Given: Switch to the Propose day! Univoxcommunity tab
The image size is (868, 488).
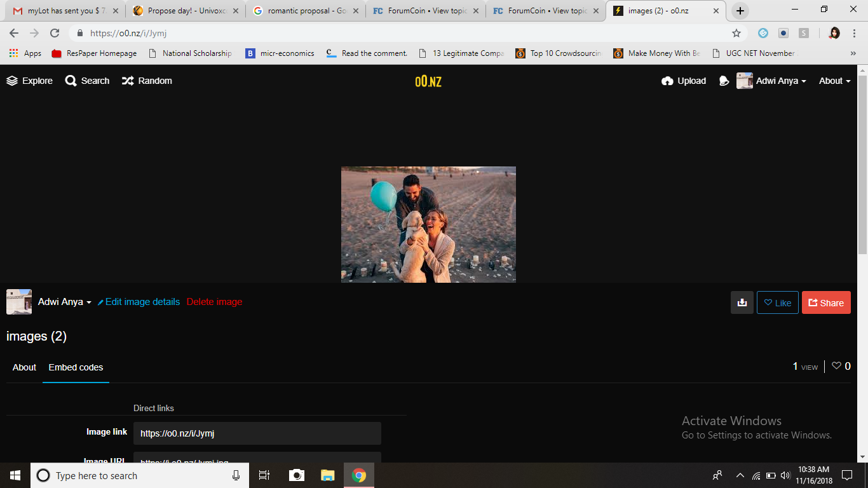Looking at the screenshot, I should tap(186, 11).
